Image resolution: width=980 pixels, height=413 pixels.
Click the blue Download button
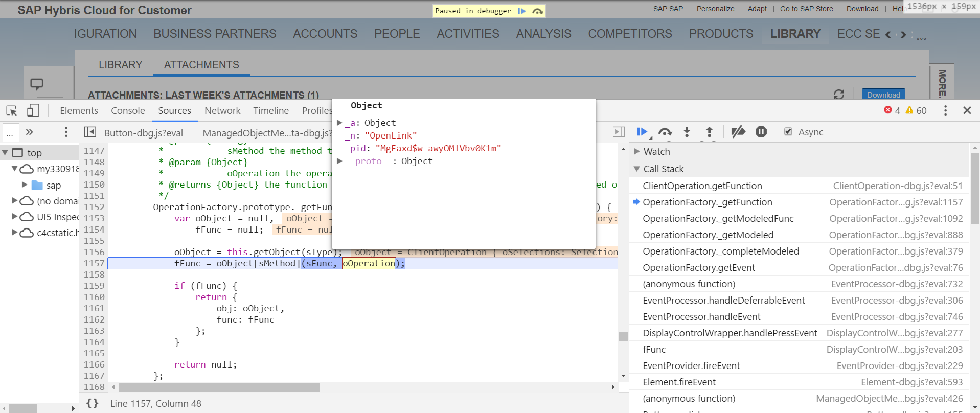click(883, 95)
